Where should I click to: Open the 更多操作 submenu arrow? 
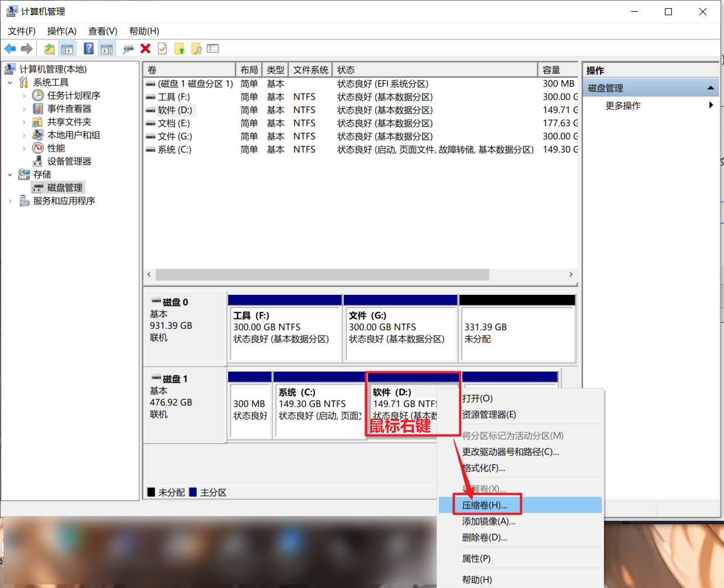tap(711, 105)
